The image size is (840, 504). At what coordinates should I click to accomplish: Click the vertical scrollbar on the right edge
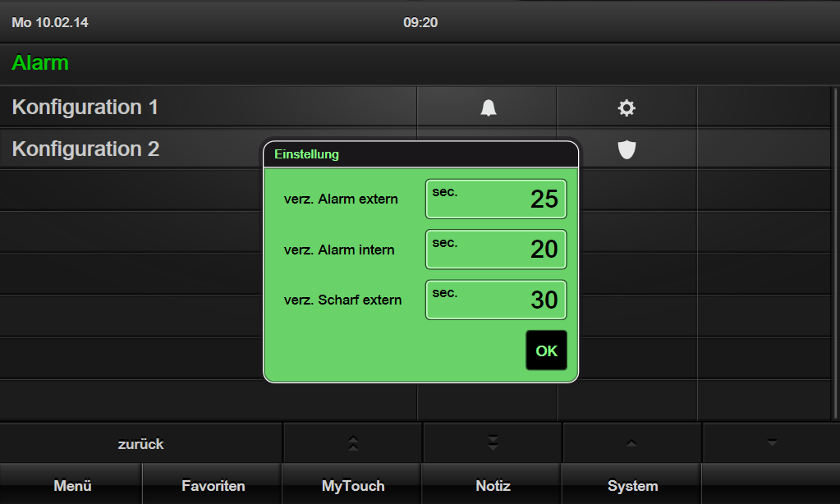coord(834,253)
